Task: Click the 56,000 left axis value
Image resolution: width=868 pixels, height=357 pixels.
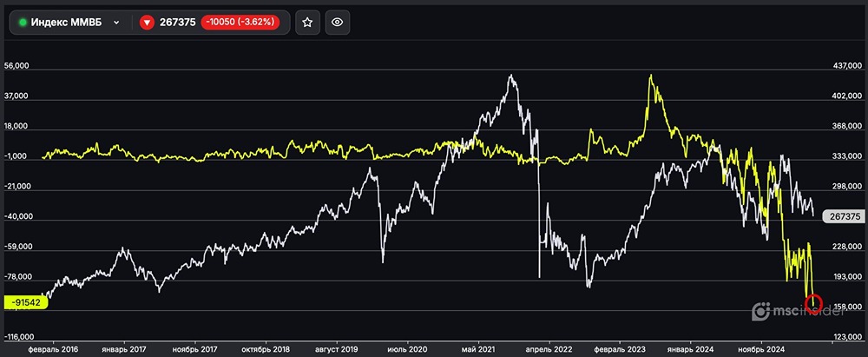Action: (x=16, y=66)
